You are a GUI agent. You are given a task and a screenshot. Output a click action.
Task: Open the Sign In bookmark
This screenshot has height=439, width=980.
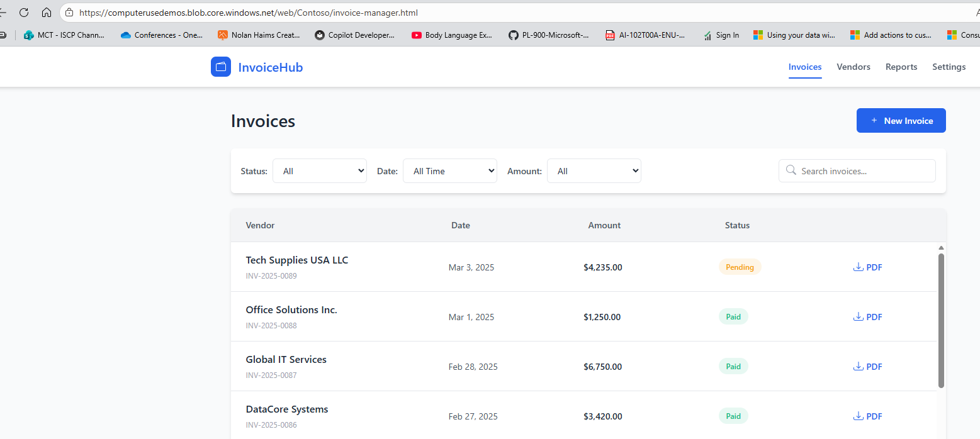[x=721, y=35]
